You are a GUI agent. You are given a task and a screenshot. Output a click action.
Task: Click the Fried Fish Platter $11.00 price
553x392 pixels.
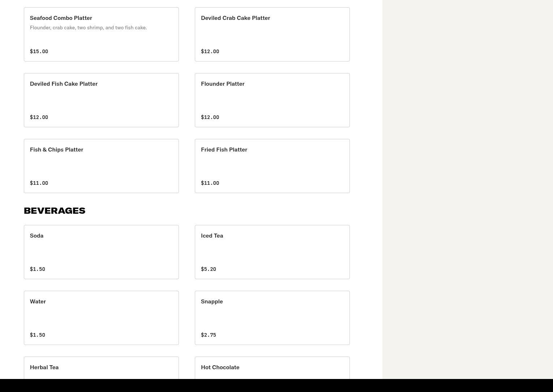click(210, 183)
